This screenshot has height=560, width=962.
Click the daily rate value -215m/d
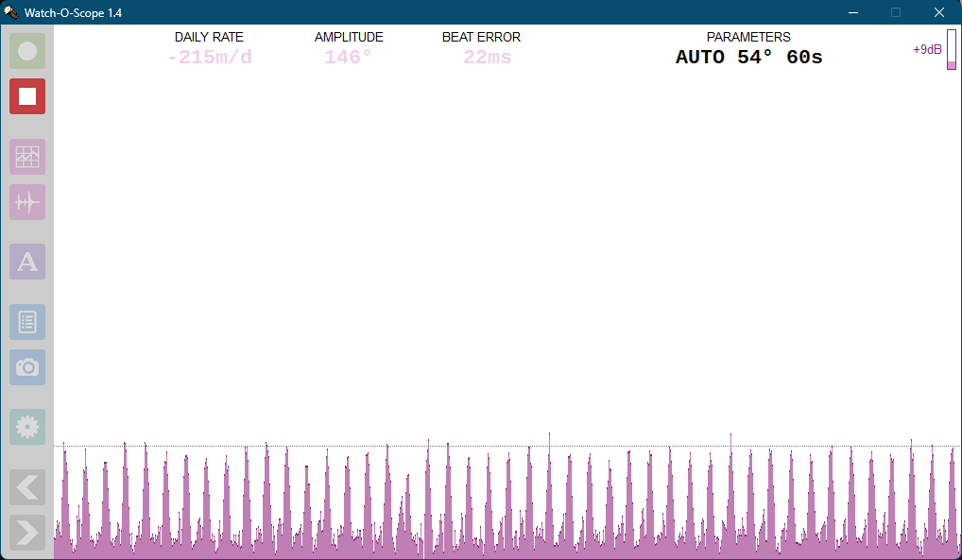(209, 57)
